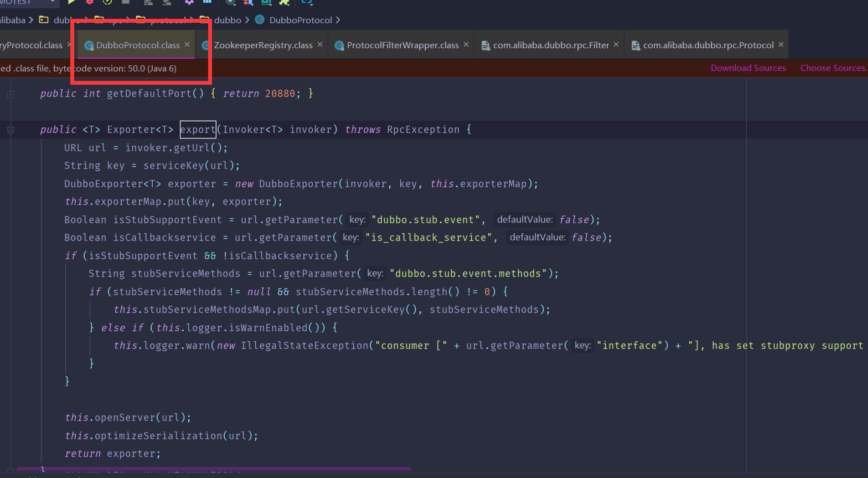Click the class icon beside DubboProtocol in the breadcrumb
868x478 pixels.
point(259,20)
